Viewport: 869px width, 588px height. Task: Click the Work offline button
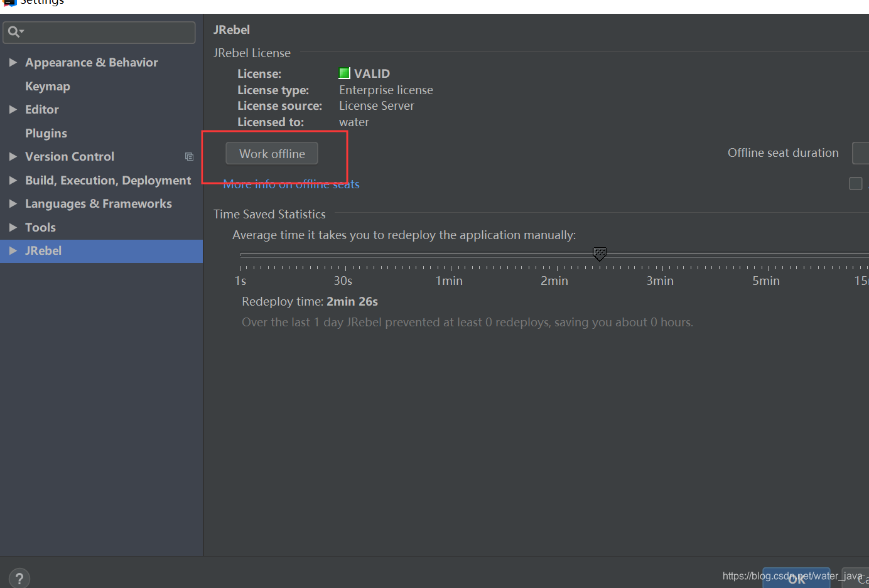coord(272,154)
